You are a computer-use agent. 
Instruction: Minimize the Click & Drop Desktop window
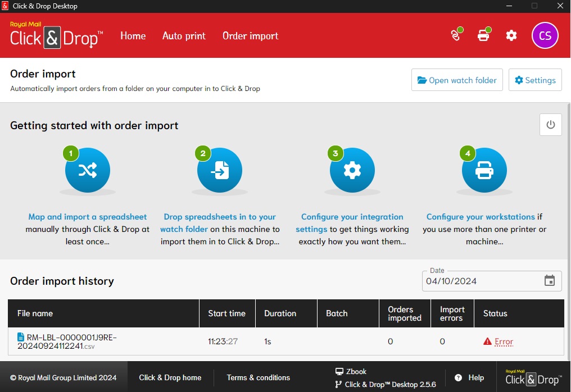(509, 6)
